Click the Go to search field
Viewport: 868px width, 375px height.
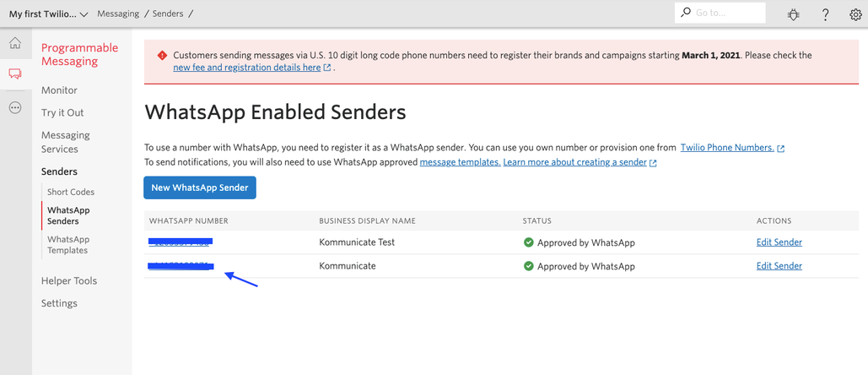[x=720, y=13]
